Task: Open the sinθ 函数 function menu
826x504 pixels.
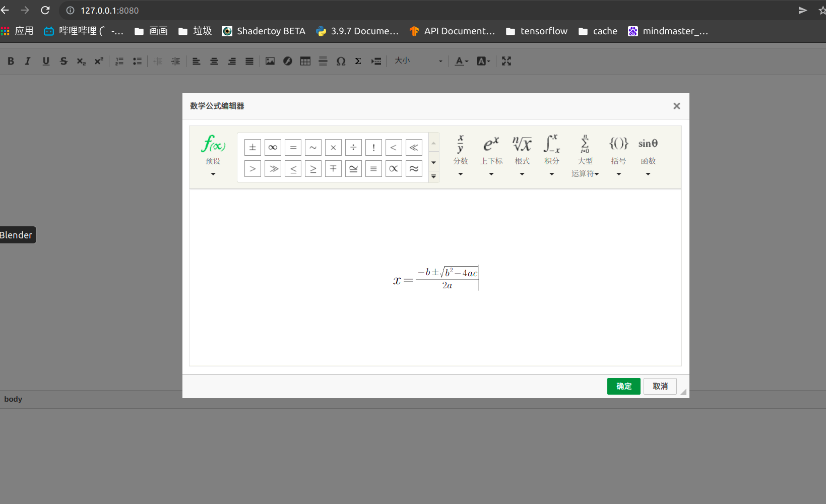Action: pyautogui.click(x=648, y=156)
